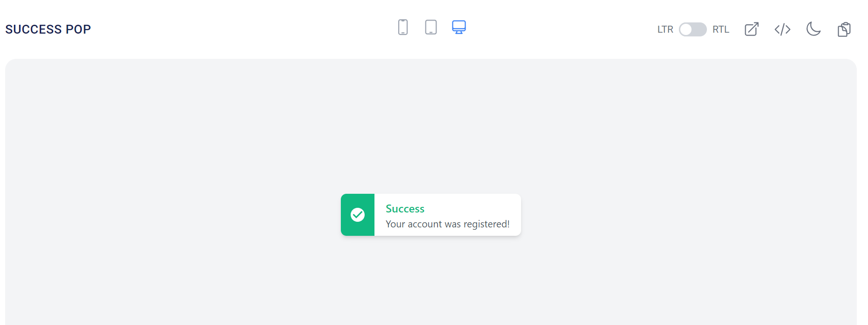Viewport: 868px width, 325px height.
Task: Show the source code view
Action: tap(782, 29)
